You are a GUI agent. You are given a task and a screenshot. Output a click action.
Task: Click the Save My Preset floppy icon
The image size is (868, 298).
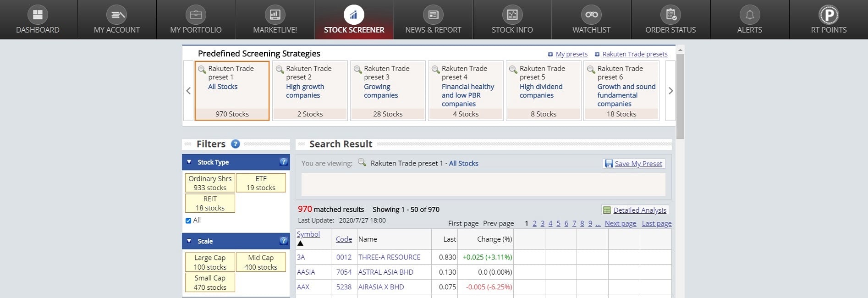point(609,164)
